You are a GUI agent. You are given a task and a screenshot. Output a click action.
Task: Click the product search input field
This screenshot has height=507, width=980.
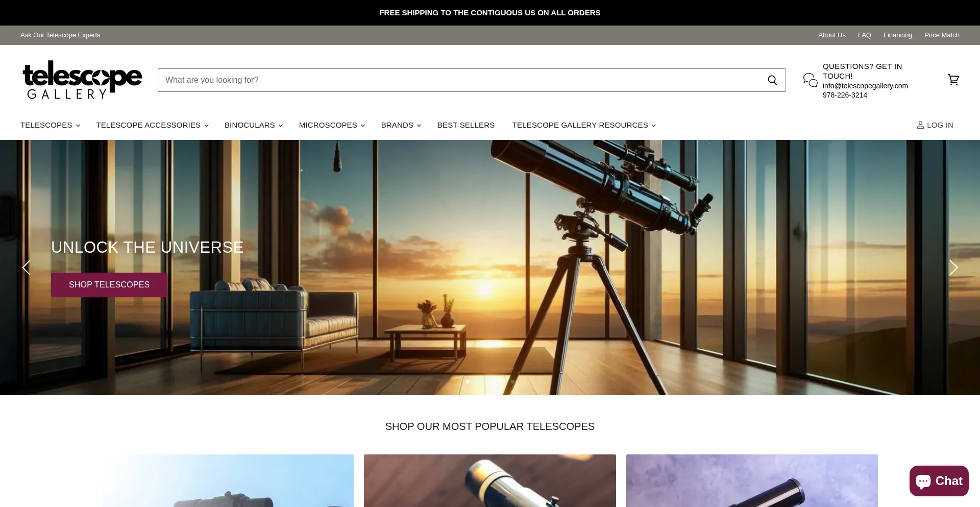point(459,80)
